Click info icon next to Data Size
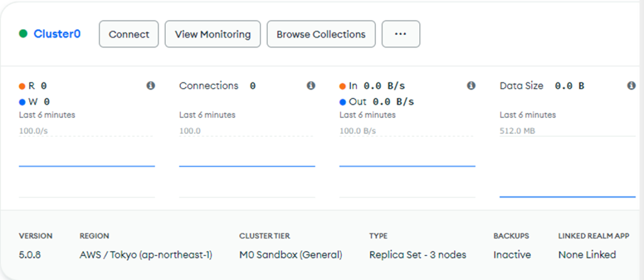Image resolution: width=644 pixels, height=280 pixels. tap(632, 86)
